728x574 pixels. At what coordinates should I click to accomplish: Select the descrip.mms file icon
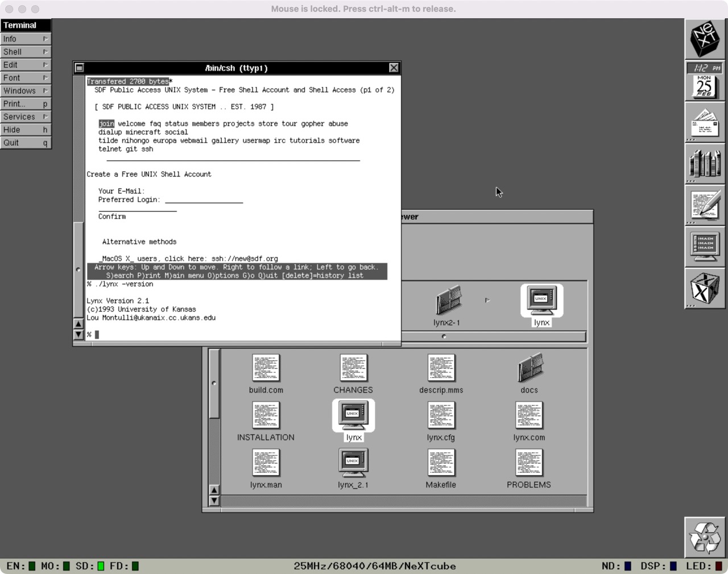[441, 368]
